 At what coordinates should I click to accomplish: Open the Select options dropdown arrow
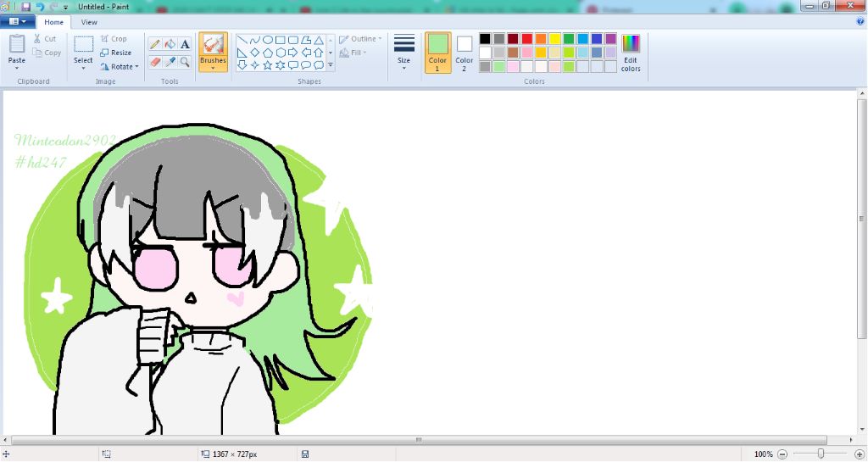(84, 68)
